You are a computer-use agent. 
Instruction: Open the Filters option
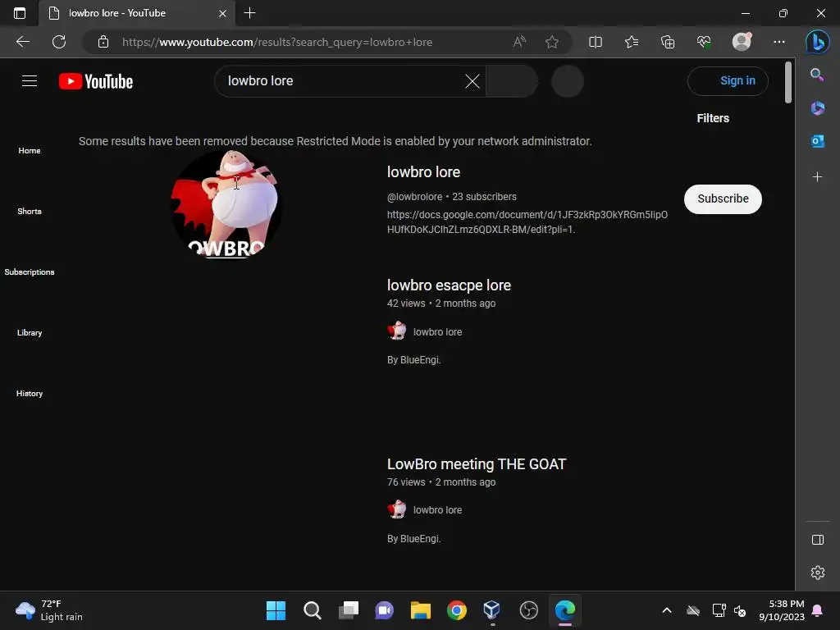pos(713,118)
